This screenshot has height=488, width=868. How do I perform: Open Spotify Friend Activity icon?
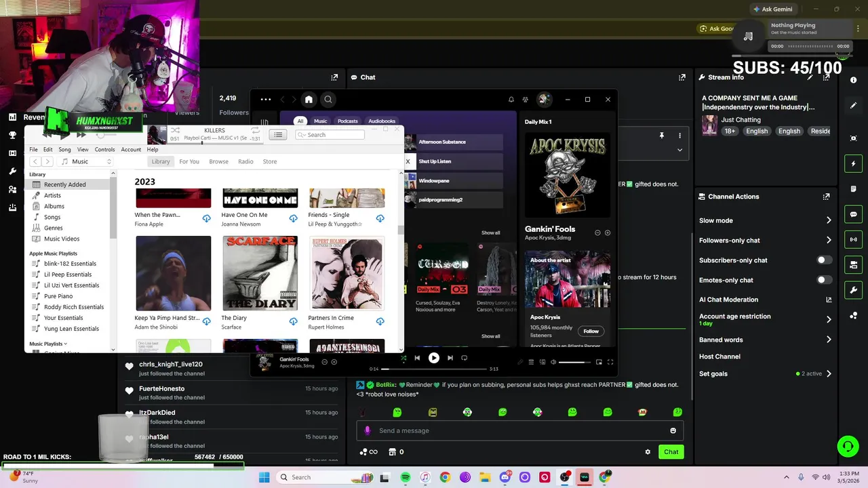(x=526, y=100)
